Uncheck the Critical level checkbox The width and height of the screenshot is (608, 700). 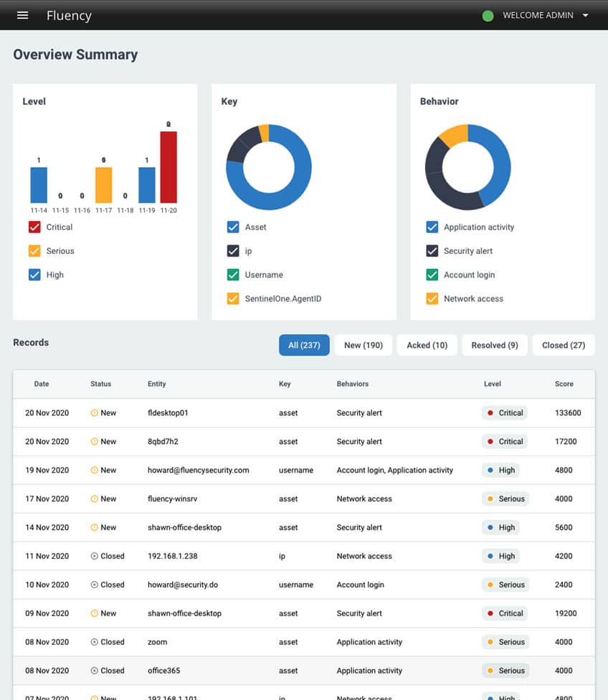[x=34, y=227]
